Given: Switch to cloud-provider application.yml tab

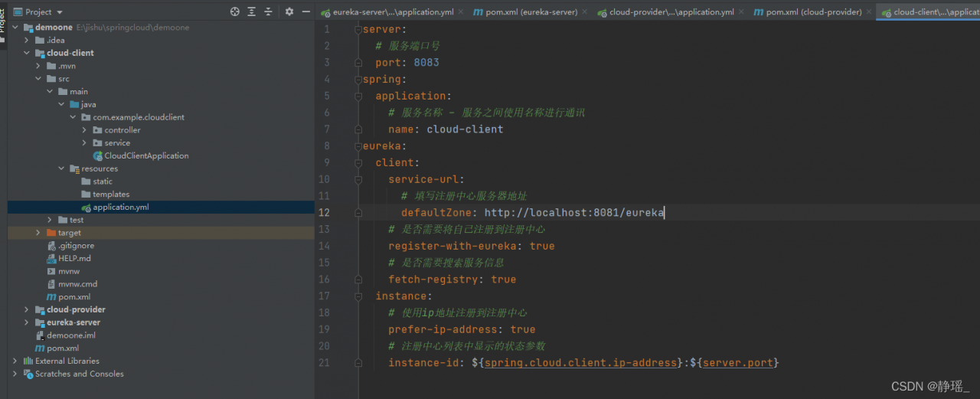Looking at the screenshot, I should (665, 12).
